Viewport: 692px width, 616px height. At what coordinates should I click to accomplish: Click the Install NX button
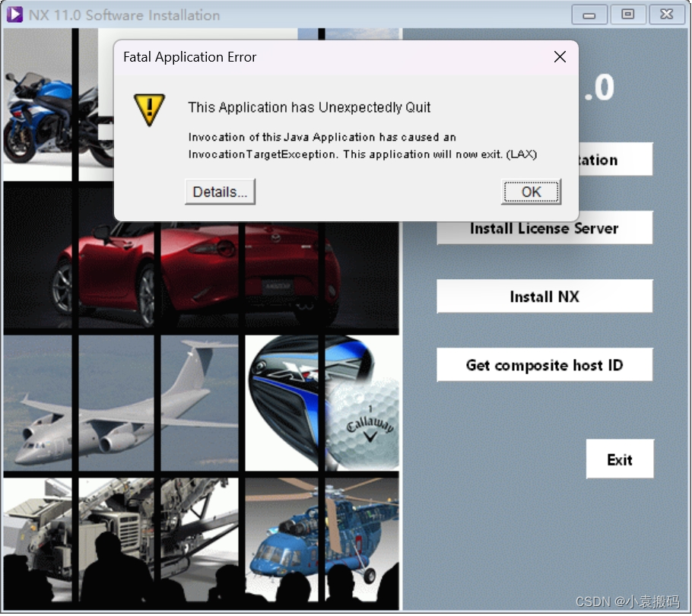(x=544, y=297)
